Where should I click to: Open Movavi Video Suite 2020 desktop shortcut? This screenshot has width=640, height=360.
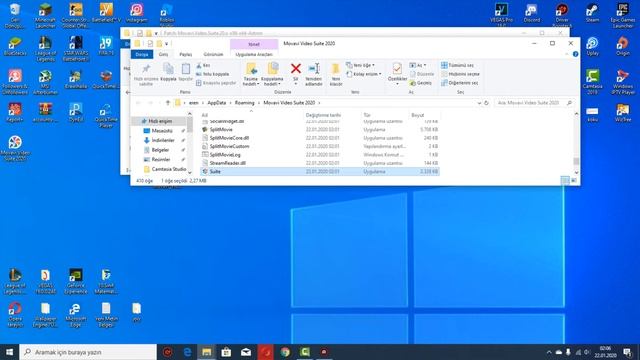click(15, 148)
